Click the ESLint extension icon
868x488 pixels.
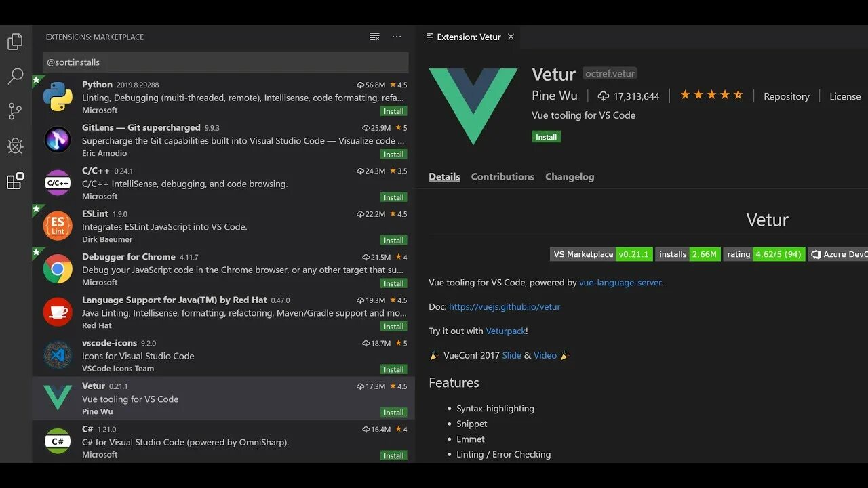(x=58, y=226)
